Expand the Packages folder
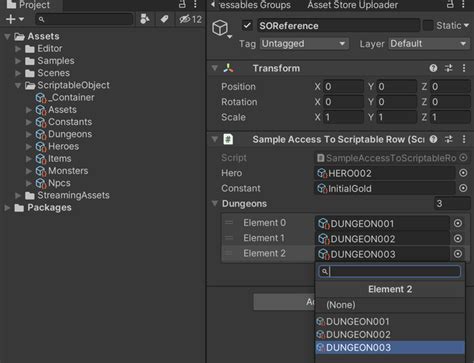This screenshot has width=474, height=363. pyautogui.click(x=7, y=208)
